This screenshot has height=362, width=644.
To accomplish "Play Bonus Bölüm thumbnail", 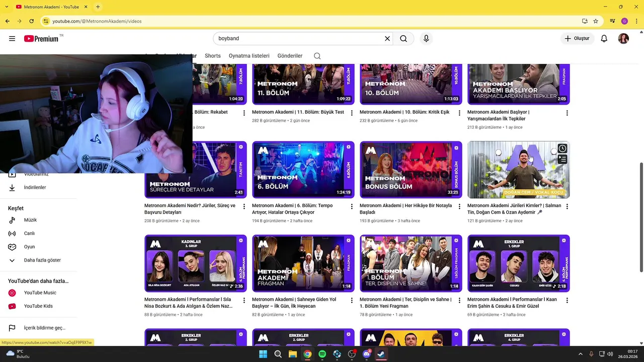I will 411,169.
